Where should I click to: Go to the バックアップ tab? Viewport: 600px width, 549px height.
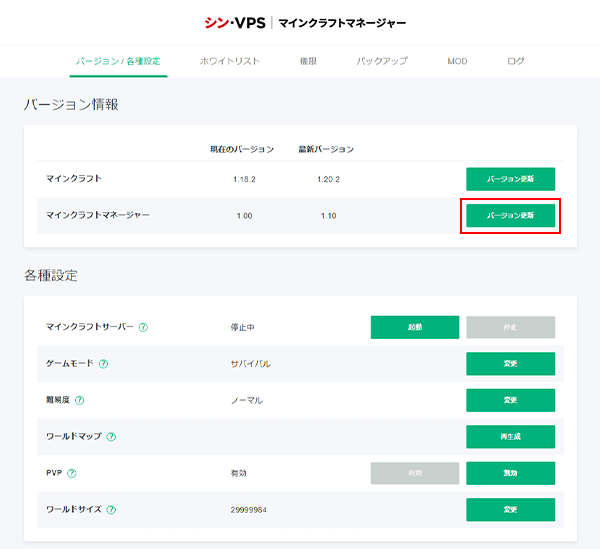click(x=382, y=61)
